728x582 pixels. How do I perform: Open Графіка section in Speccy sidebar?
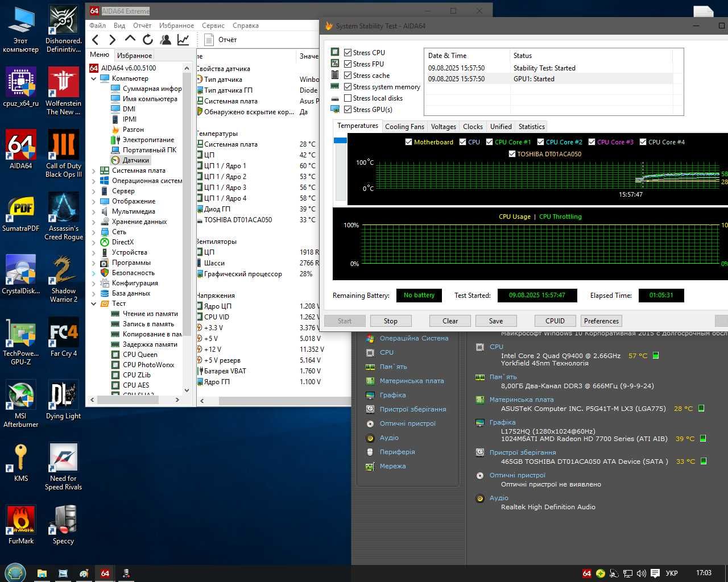392,395
